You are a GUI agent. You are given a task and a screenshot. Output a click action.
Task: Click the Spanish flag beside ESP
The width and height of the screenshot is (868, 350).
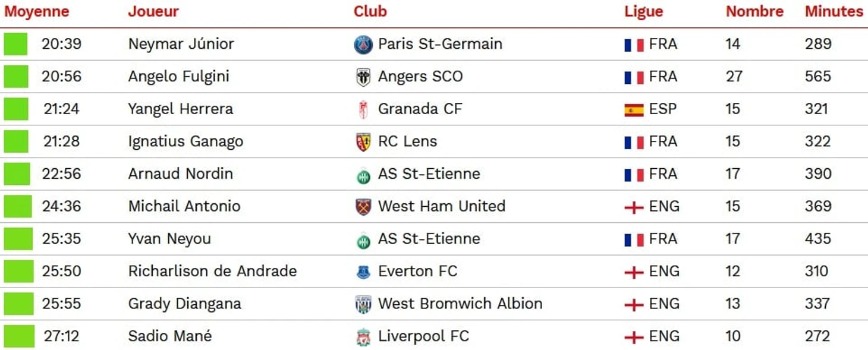point(634,110)
